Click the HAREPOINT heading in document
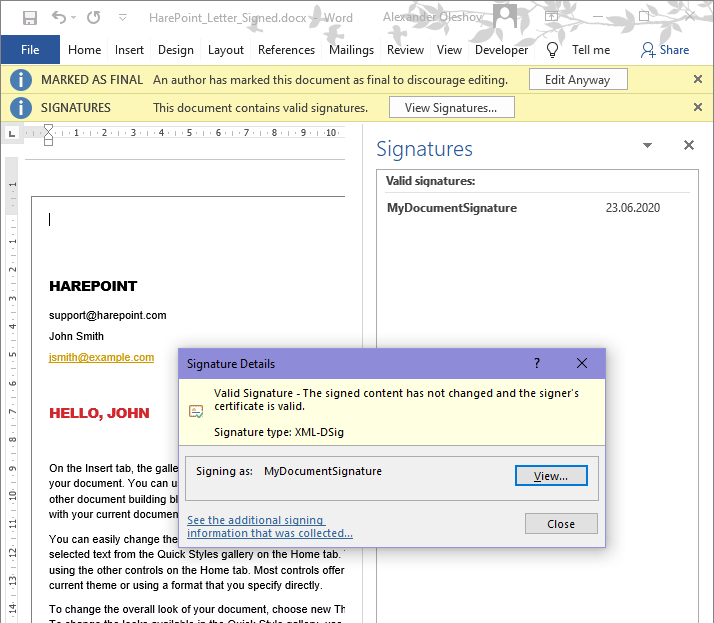Screen dimensions: 714x623 pyautogui.click(x=93, y=286)
